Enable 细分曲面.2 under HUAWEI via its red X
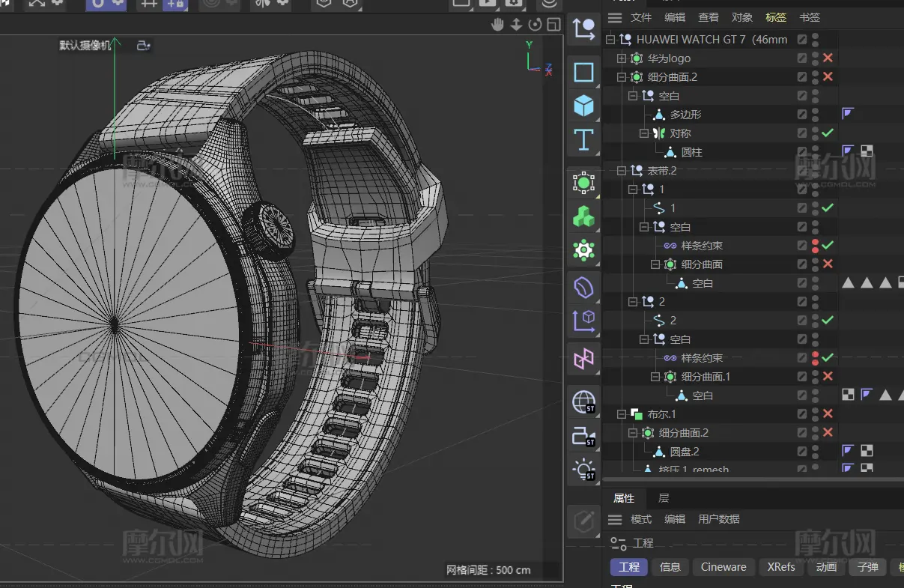The height and width of the screenshot is (588, 904). tap(828, 76)
